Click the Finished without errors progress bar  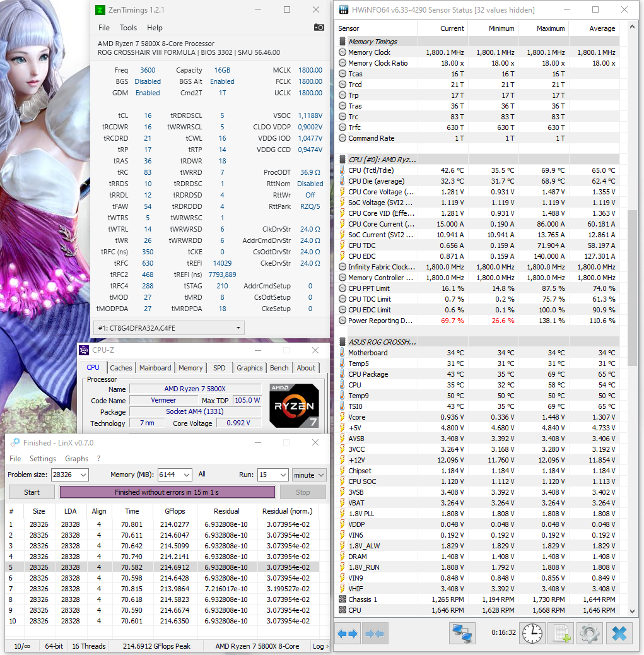point(167,492)
